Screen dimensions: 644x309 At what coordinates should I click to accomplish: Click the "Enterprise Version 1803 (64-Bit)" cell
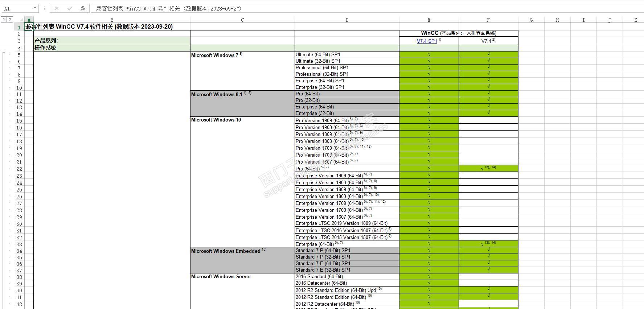click(347, 196)
